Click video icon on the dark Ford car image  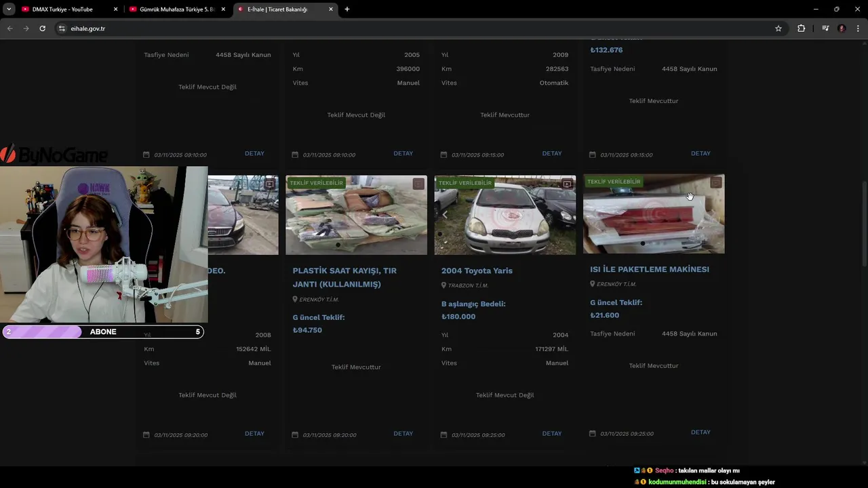(270, 184)
